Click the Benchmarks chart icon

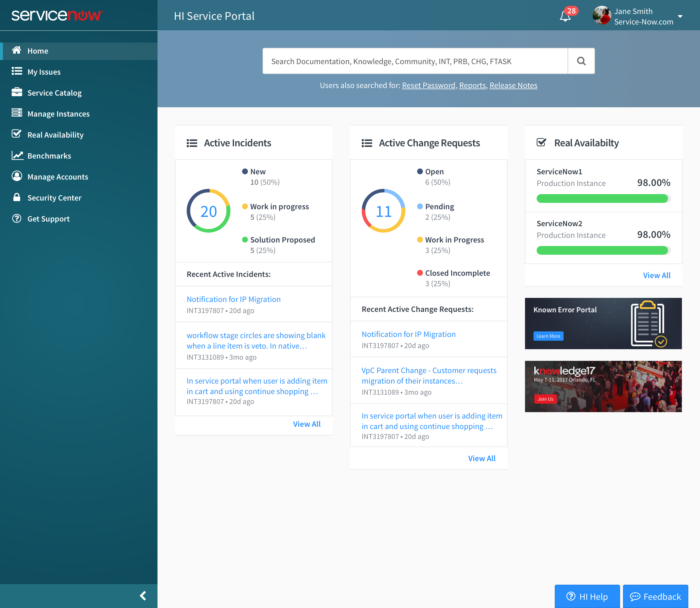[x=17, y=155]
